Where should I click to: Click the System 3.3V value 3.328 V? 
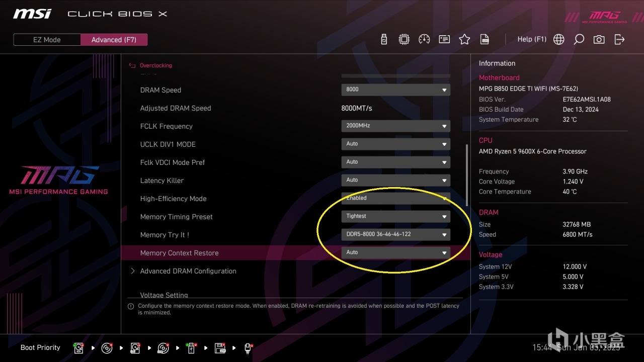(573, 287)
